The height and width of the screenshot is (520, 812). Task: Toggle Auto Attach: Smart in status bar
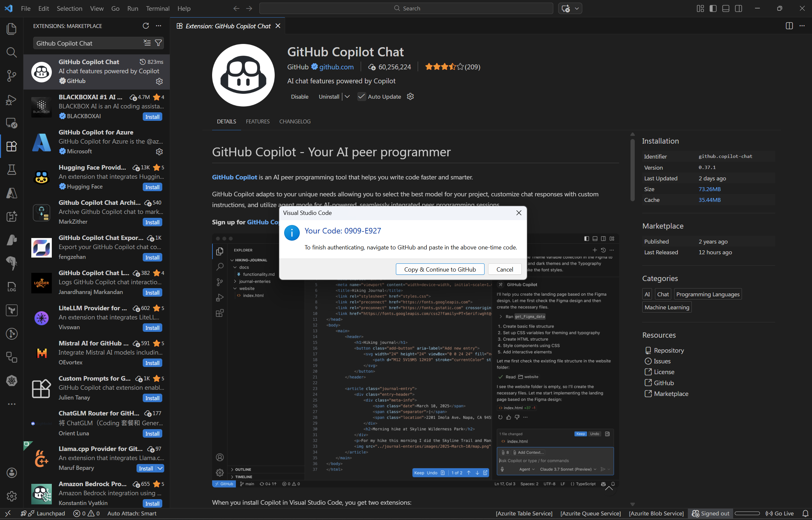tap(132, 513)
